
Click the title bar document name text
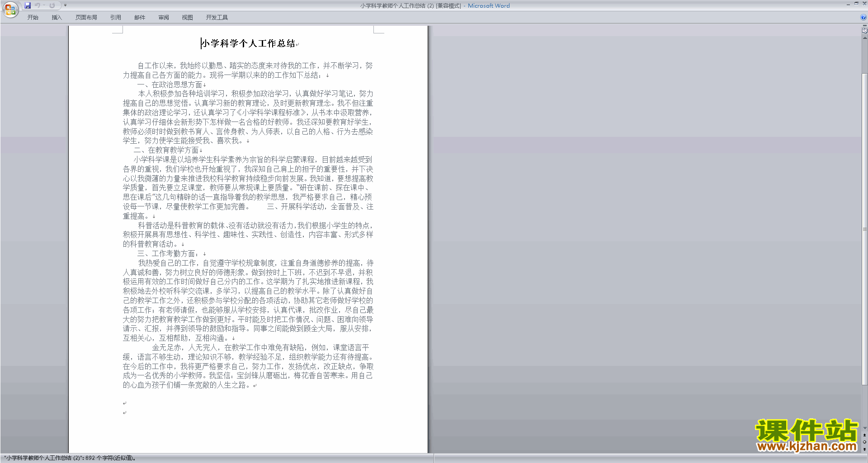pos(410,6)
